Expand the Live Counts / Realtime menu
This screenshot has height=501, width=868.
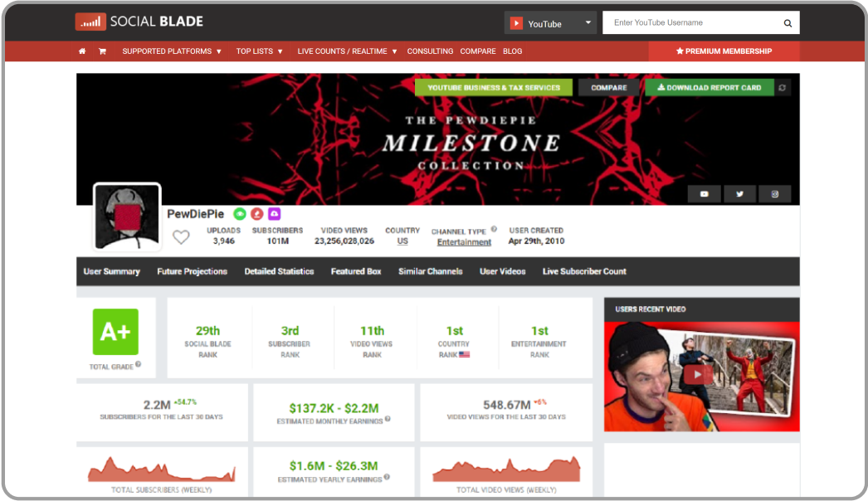pos(347,51)
